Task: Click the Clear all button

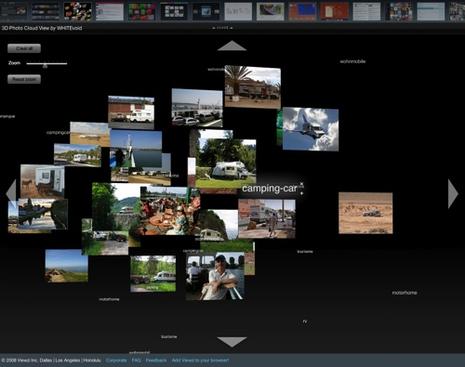Action: (x=24, y=48)
